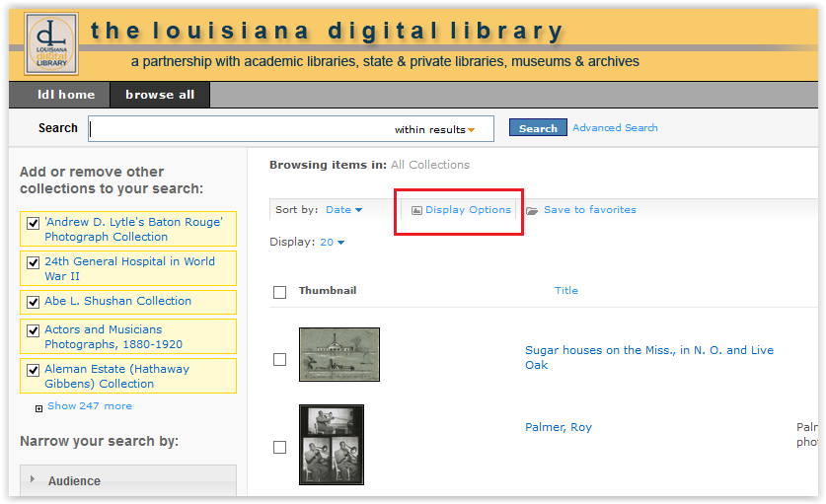
Task: Uncheck Actors and Musicians Photographs checkbox
Action: point(34,330)
